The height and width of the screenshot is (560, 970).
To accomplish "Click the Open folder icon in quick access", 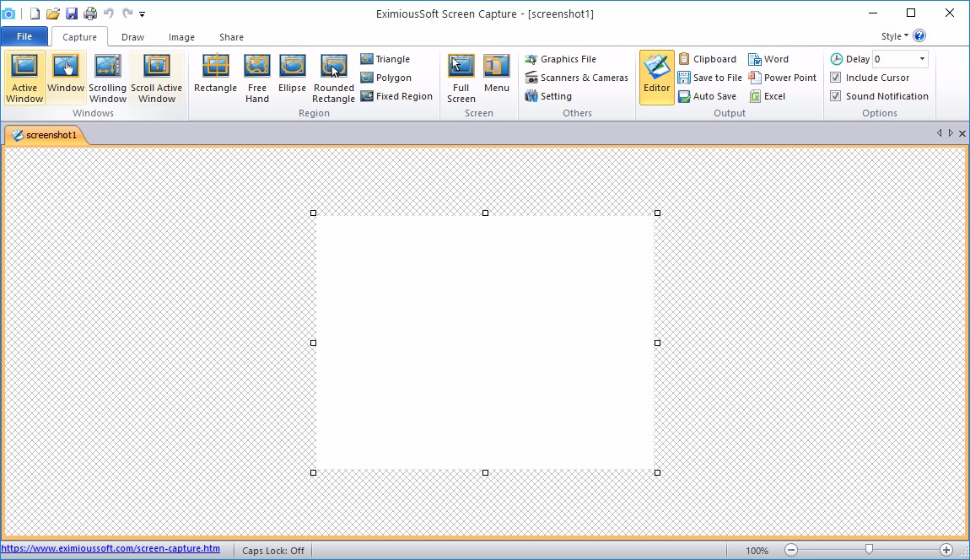I will coord(53,13).
